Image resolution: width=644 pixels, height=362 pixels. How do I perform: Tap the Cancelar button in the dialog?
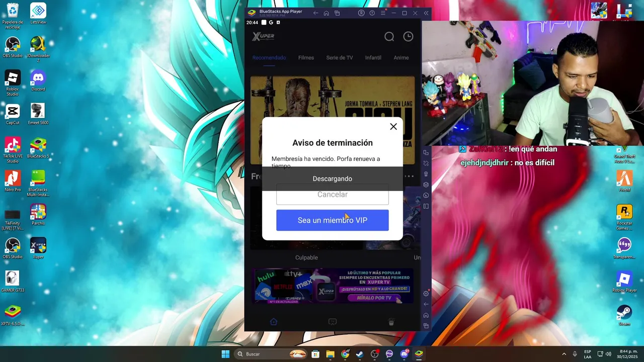[333, 195]
